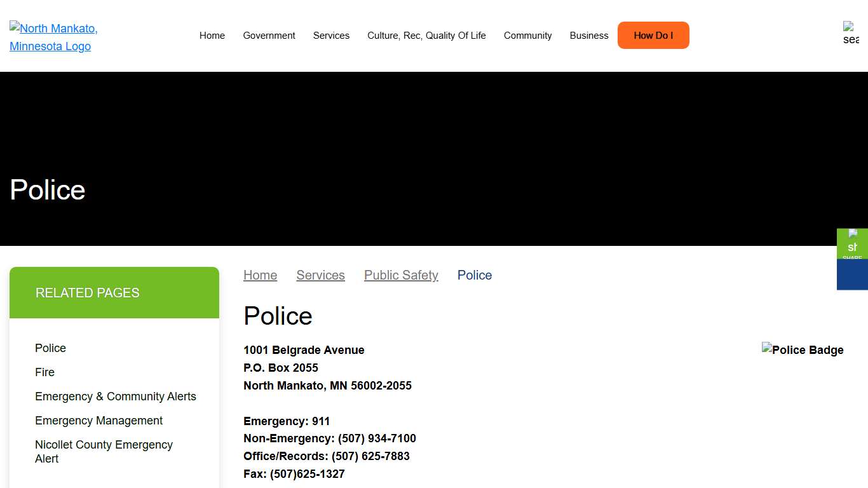Expand the Services navigation menu
Image resolution: width=868 pixels, height=488 pixels.
(x=331, y=36)
